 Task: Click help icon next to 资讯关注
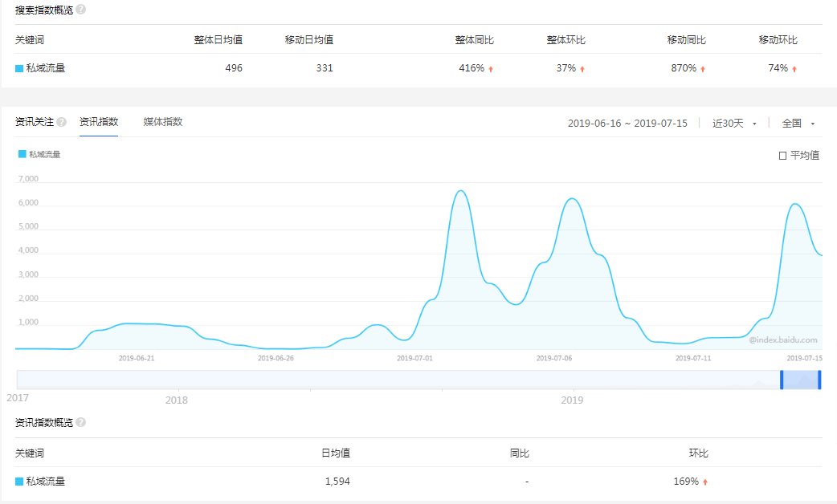[x=62, y=122]
